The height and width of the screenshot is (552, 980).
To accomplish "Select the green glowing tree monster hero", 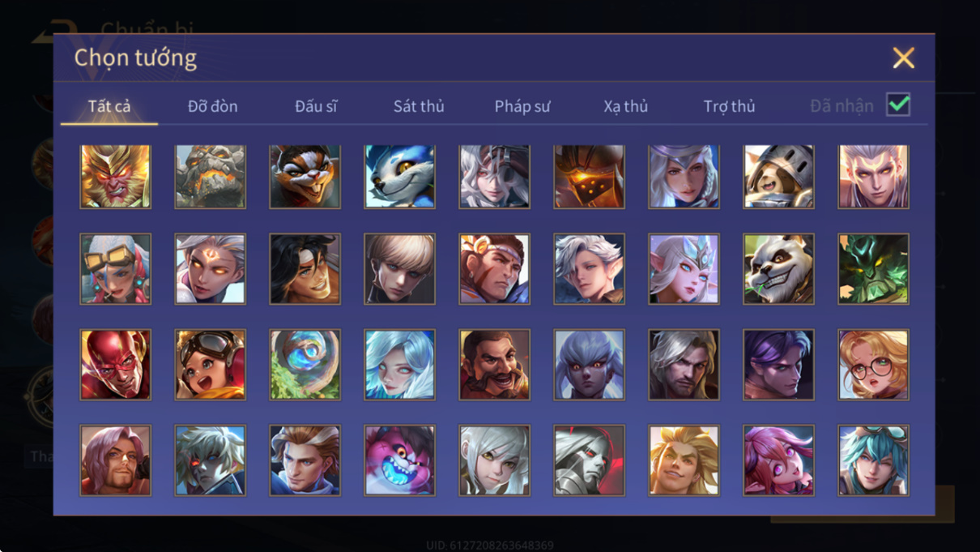I will [x=873, y=269].
